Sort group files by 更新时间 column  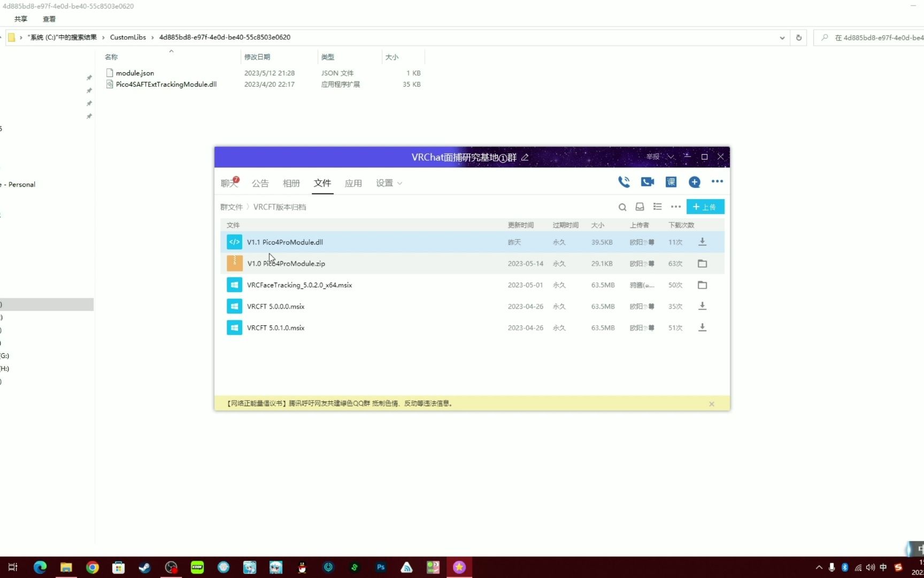pyautogui.click(x=520, y=225)
